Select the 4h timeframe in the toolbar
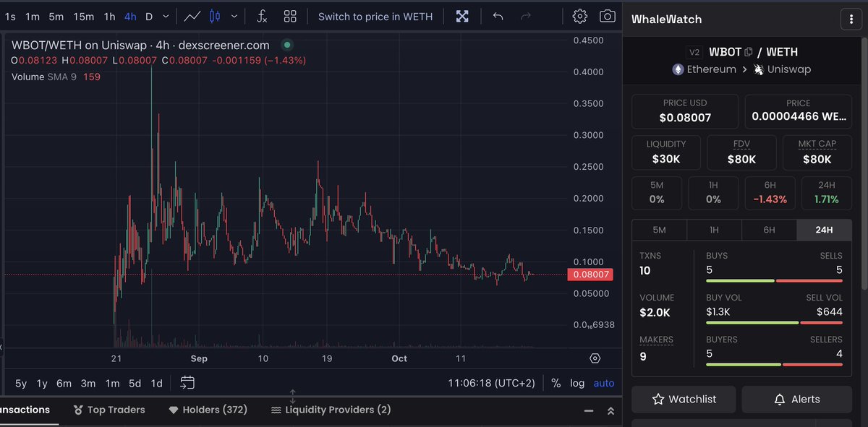Screen dimensions: 868x427 pos(129,14)
